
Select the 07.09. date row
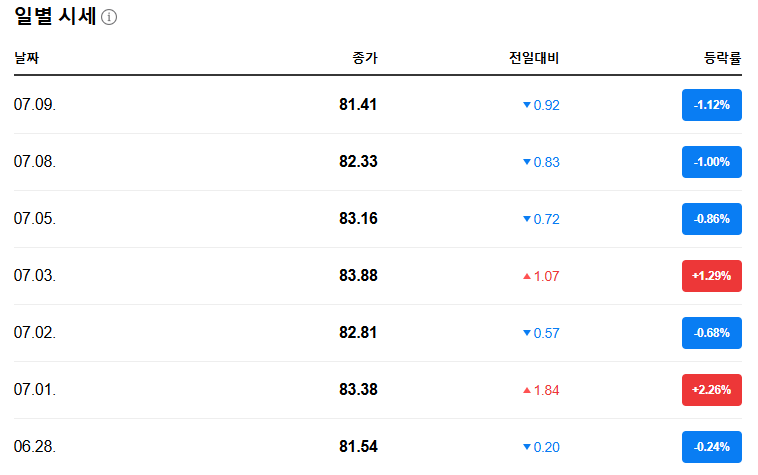[378, 105]
